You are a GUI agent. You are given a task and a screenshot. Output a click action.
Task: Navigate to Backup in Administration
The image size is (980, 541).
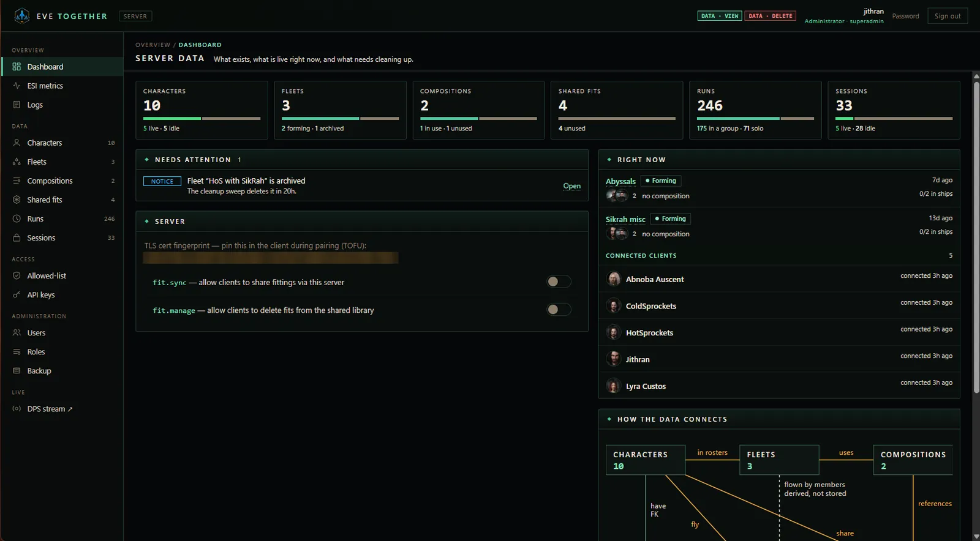click(62, 371)
